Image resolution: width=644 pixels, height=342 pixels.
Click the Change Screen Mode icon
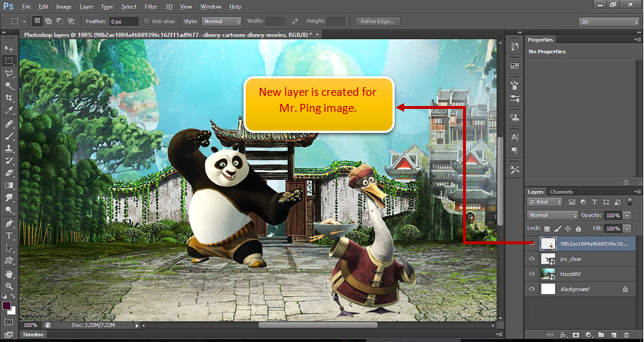click(x=9, y=335)
